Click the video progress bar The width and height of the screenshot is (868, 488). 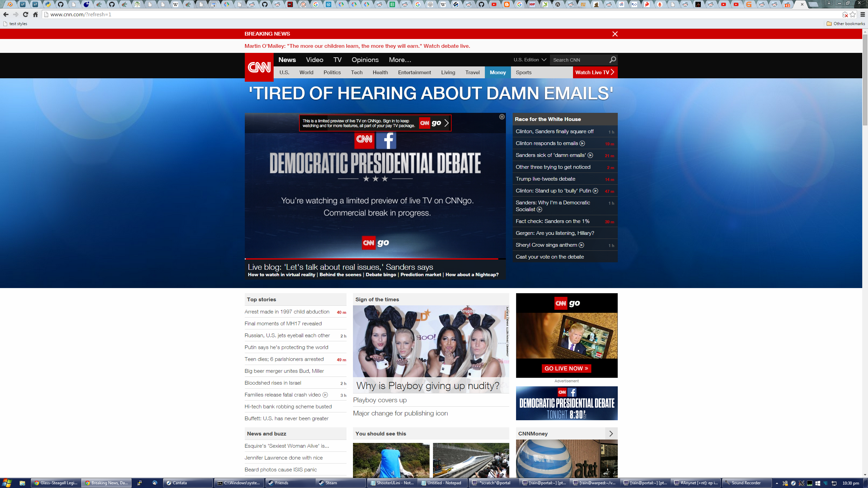coord(375,259)
